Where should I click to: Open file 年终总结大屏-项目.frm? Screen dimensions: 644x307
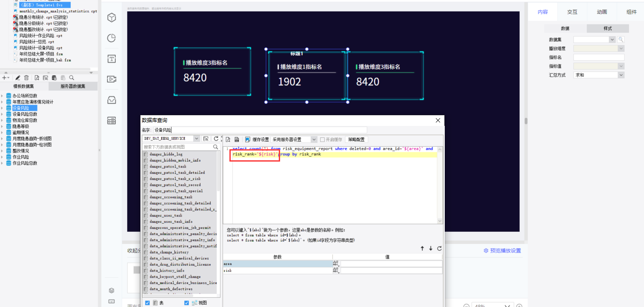click(x=41, y=54)
